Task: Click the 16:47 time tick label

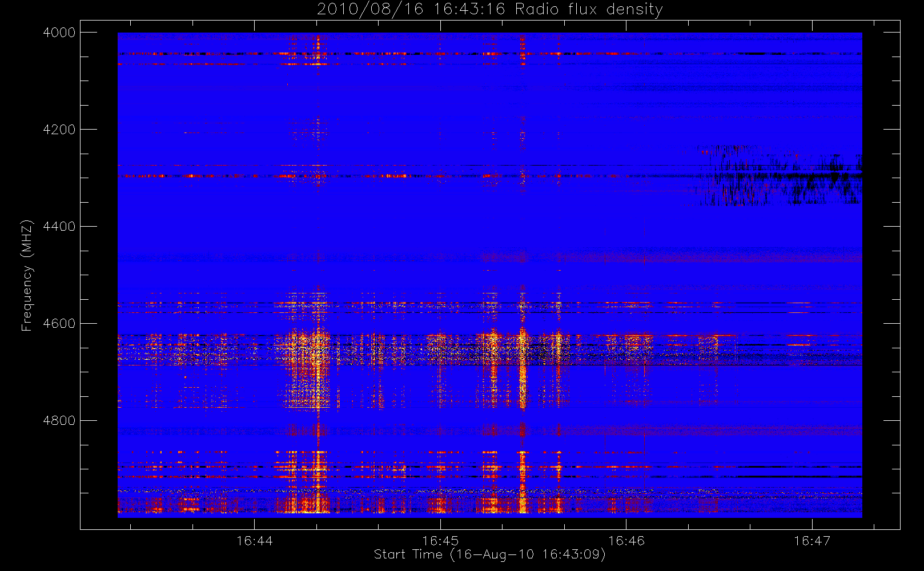Action: (812, 540)
